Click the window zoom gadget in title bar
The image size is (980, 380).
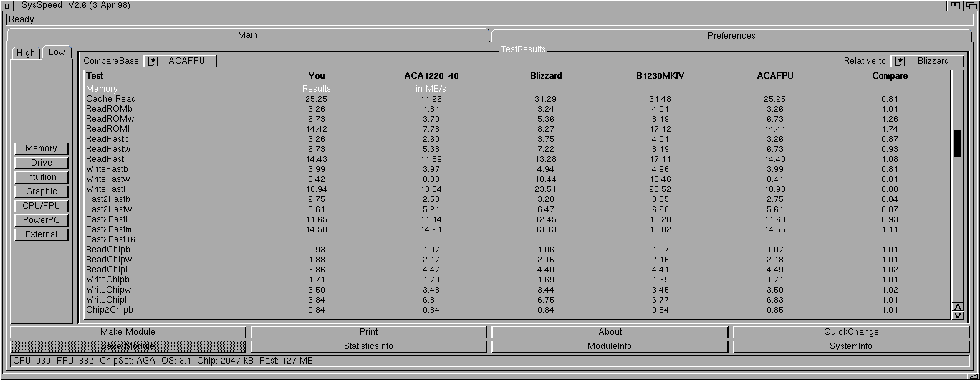[956, 5]
